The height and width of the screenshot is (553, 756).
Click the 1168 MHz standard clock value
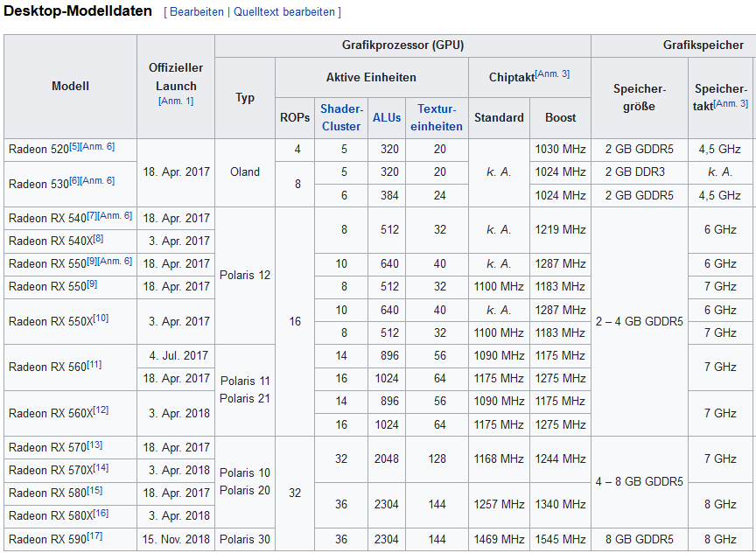click(x=499, y=459)
